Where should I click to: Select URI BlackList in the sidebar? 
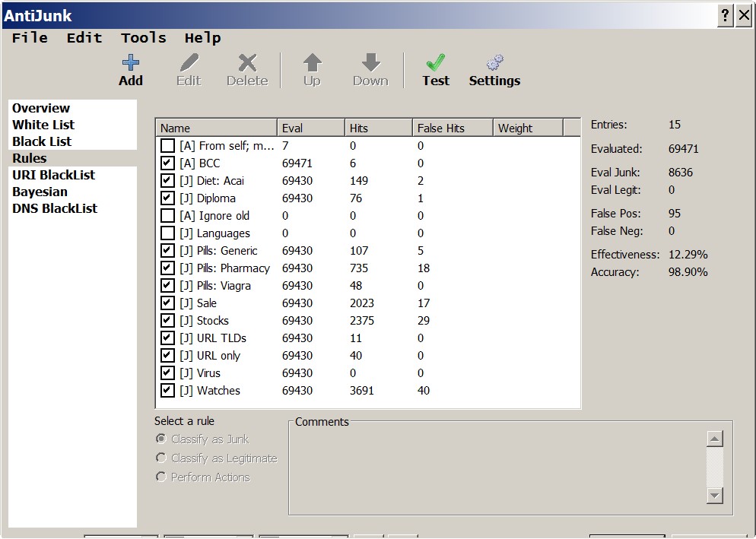coord(53,175)
